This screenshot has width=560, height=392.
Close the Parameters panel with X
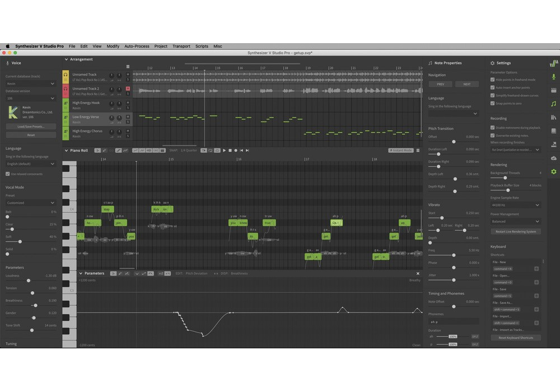tap(418, 273)
